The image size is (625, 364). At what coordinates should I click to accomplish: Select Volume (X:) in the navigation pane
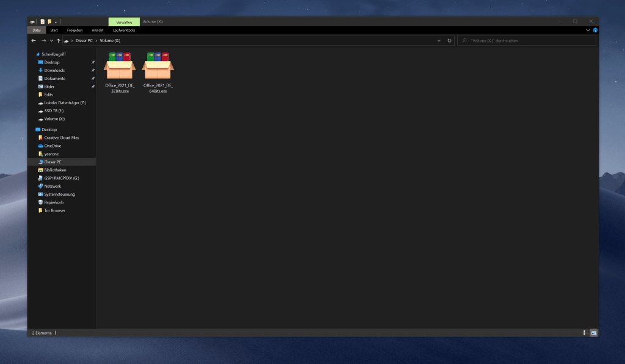click(54, 119)
